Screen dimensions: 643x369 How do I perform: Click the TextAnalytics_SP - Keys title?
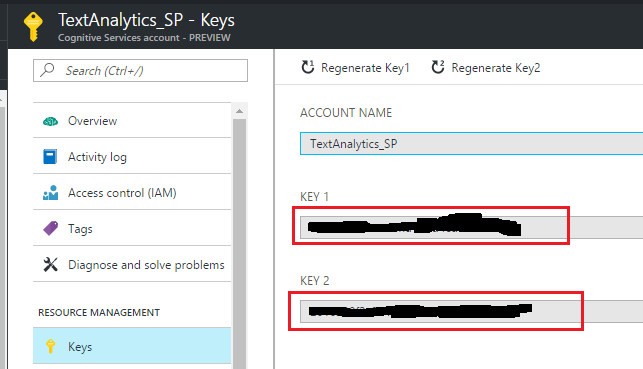(146, 20)
